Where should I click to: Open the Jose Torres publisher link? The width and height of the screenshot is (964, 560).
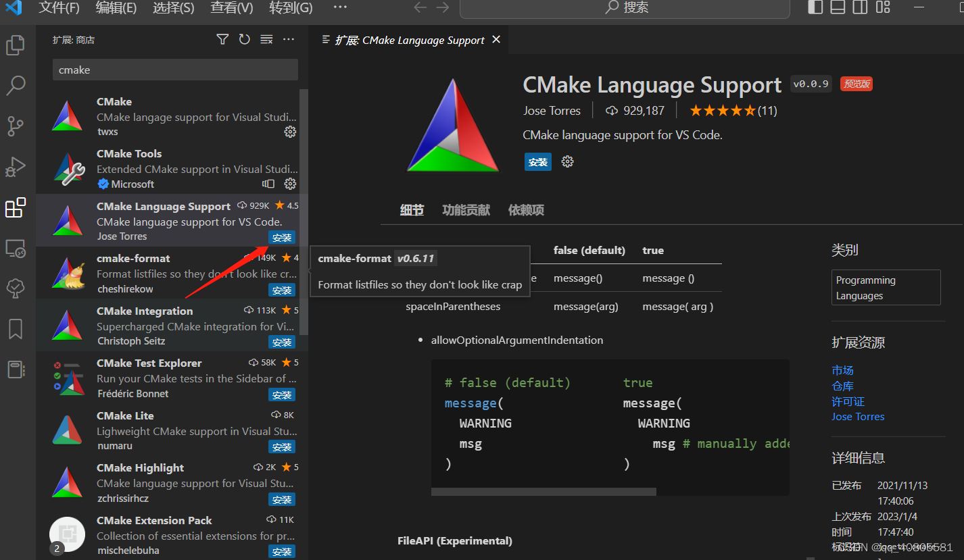click(x=858, y=416)
